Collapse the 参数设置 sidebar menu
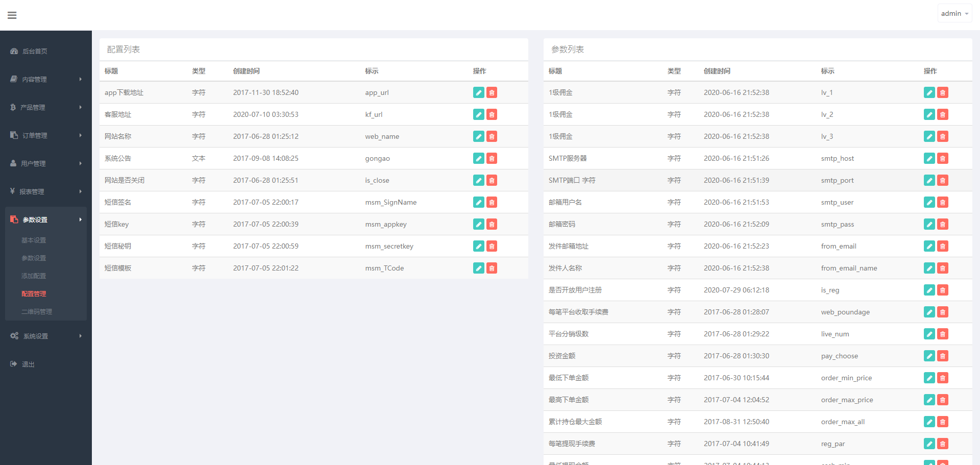The image size is (980, 465). 46,219
